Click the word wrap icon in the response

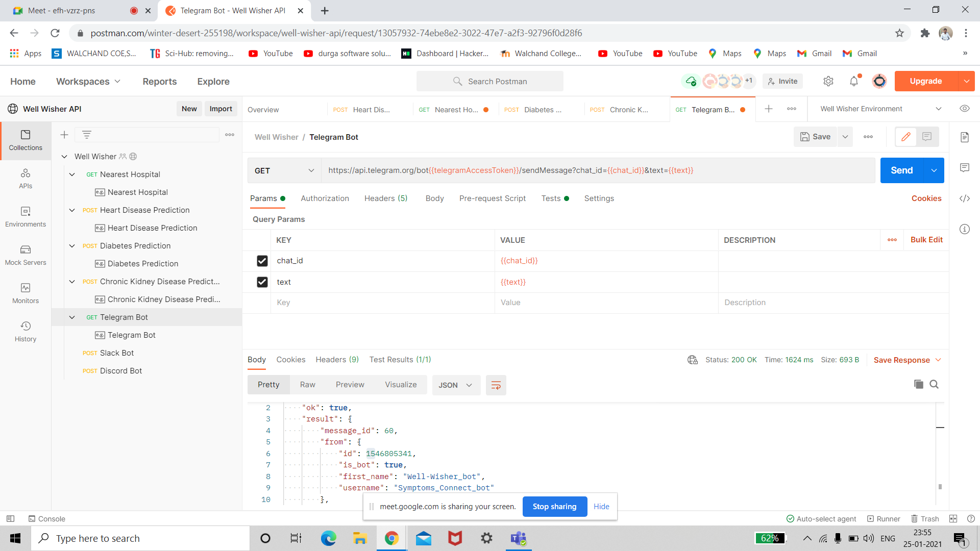[x=496, y=385]
